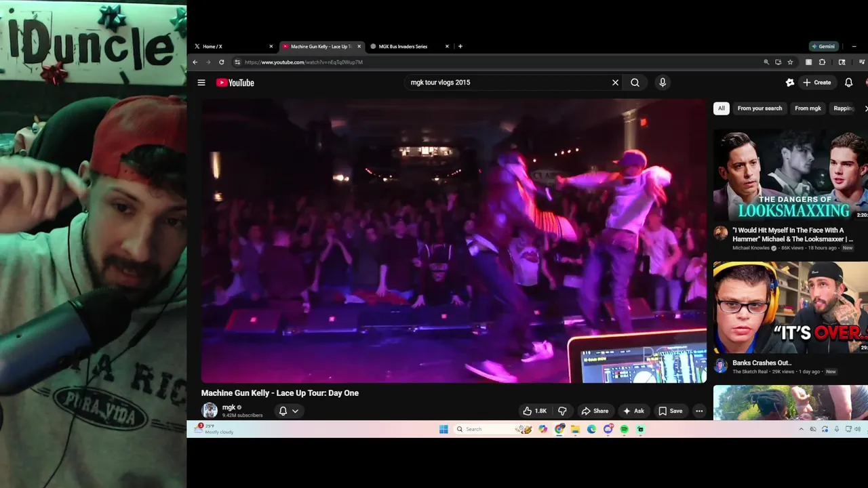The image size is (868, 488).
Task: Open the mgk channel name link
Action: click(x=229, y=407)
